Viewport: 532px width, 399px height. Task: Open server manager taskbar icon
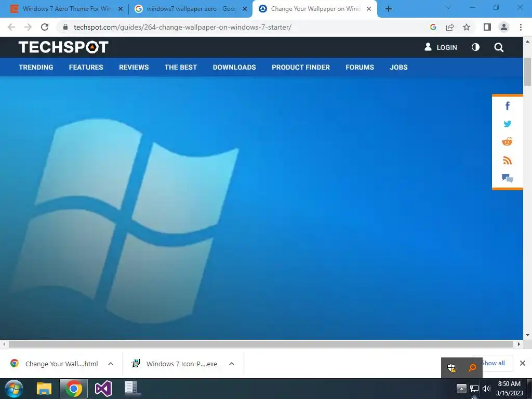click(132, 389)
